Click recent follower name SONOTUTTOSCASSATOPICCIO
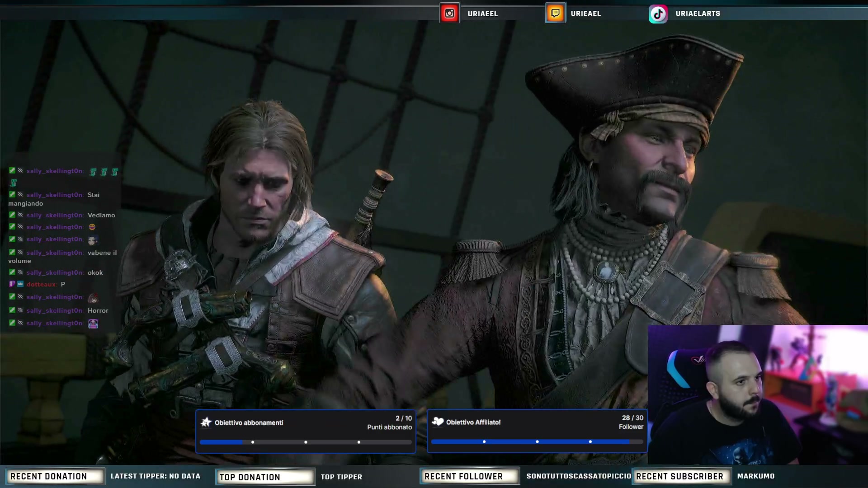868x488 pixels. click(579, 476)
